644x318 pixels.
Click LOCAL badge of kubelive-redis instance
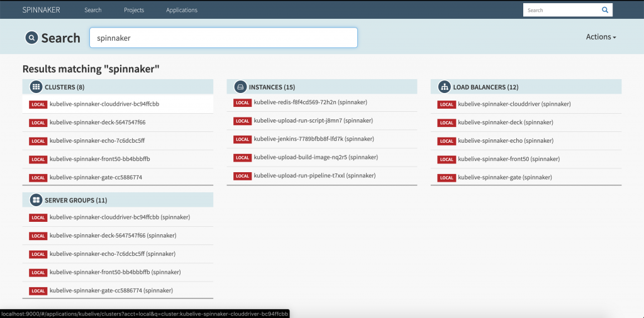pyautogui.click(x=242, y=102)
